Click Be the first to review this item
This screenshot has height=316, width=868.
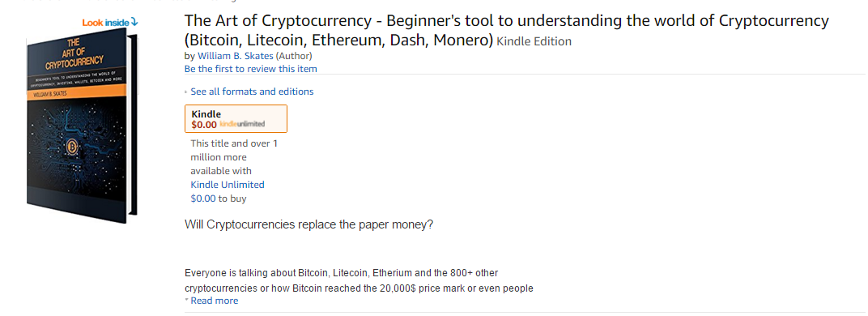(x=251, y=69)
